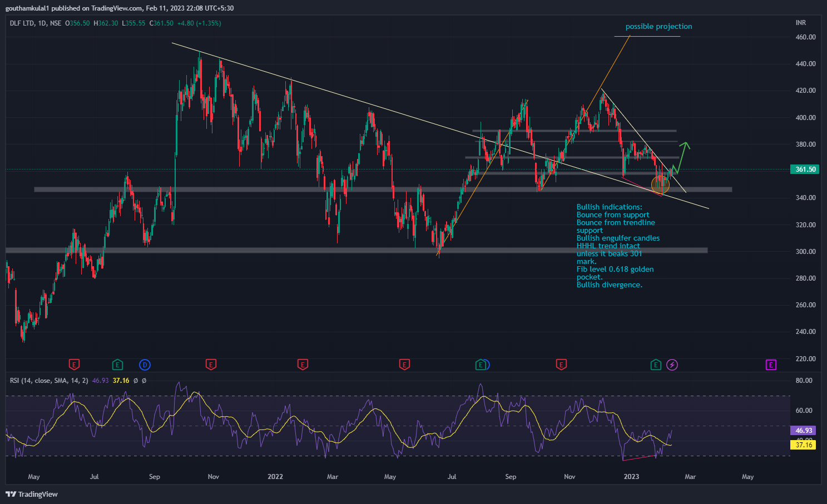
Task: Click the DLF LTD, 1D, NSE symbol title
Action: pos(36,23)
